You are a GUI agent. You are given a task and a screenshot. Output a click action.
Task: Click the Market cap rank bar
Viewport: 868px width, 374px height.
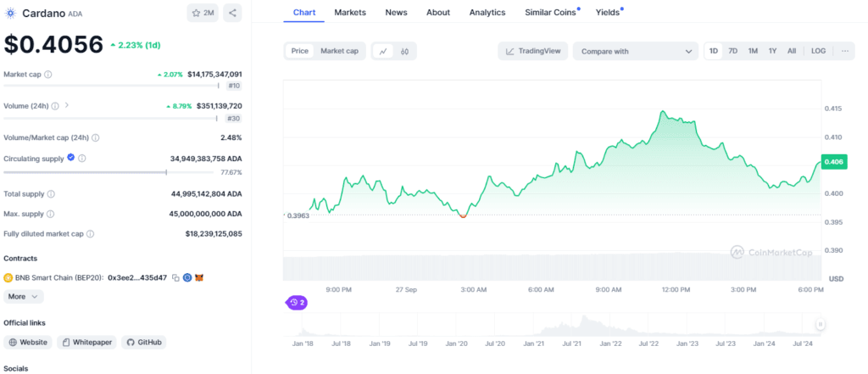tap(111, 86)
